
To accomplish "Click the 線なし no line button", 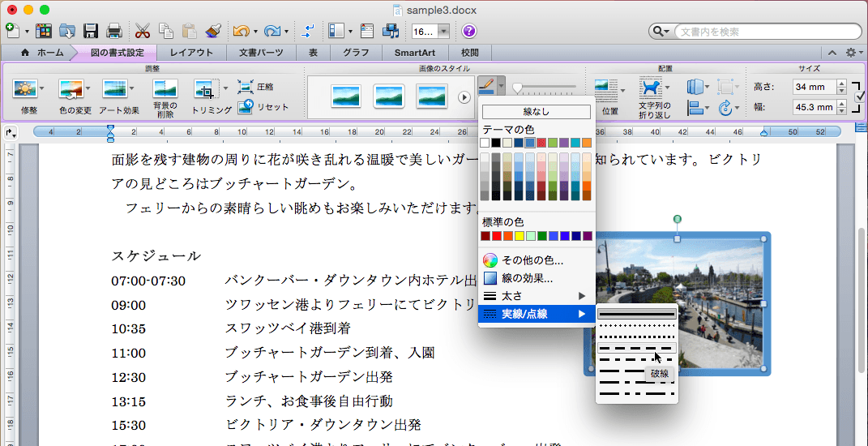I will tap(536, 112).
